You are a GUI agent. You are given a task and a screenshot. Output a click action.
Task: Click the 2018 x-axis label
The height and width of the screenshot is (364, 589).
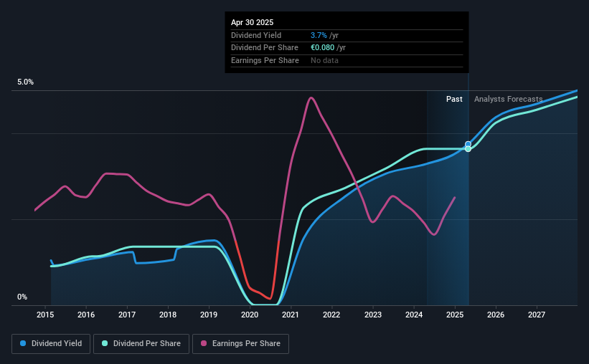168,315
